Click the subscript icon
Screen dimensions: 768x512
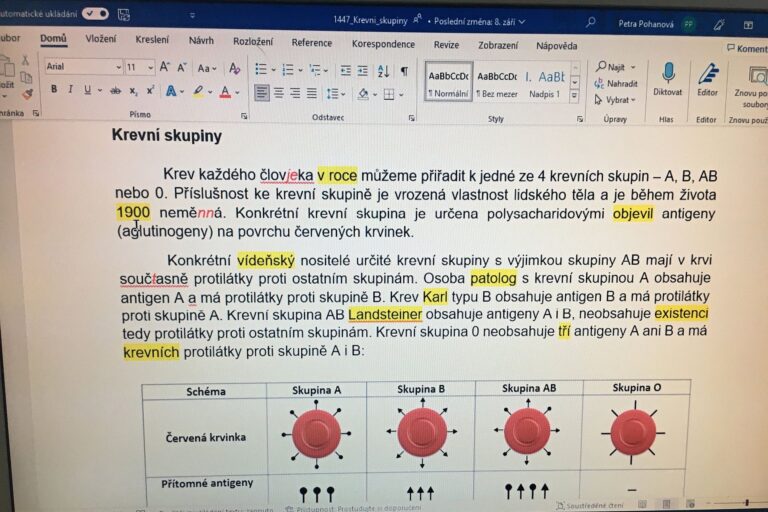(x=133, y=91)
